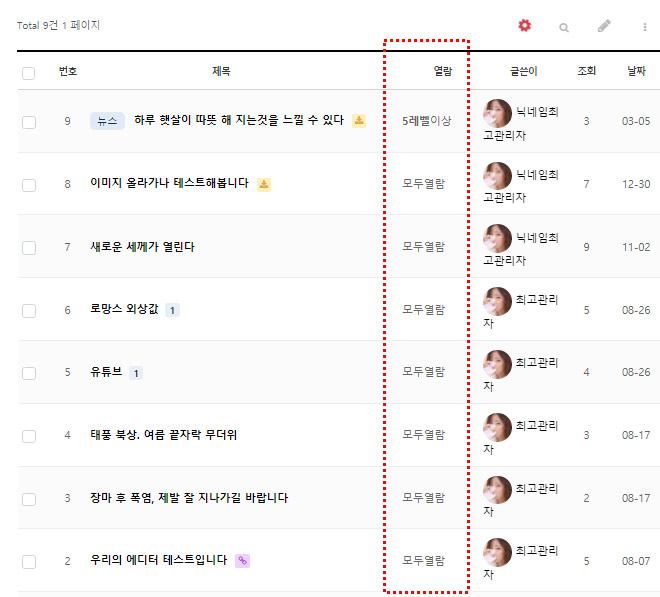The width and height of the screenshot is (660, 597).
Task: Click the 뉴스 category tag
Action: [x=107, y=121]
